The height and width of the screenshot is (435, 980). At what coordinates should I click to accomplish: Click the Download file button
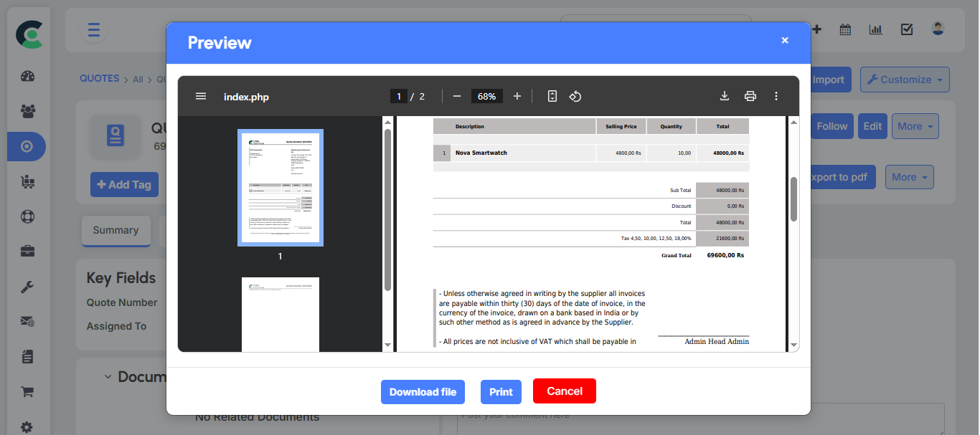(423, 391)
